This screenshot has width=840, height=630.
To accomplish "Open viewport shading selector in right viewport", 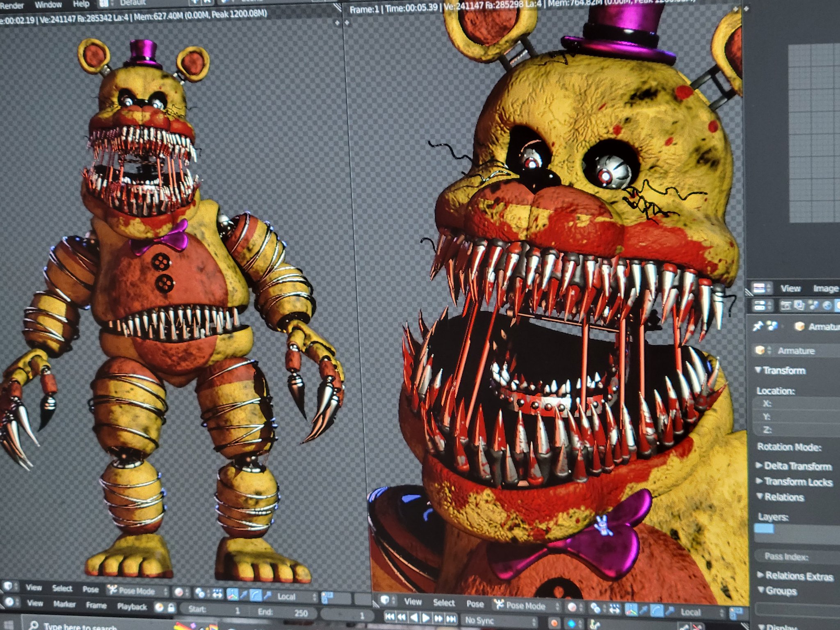I will tap(575, 607).
